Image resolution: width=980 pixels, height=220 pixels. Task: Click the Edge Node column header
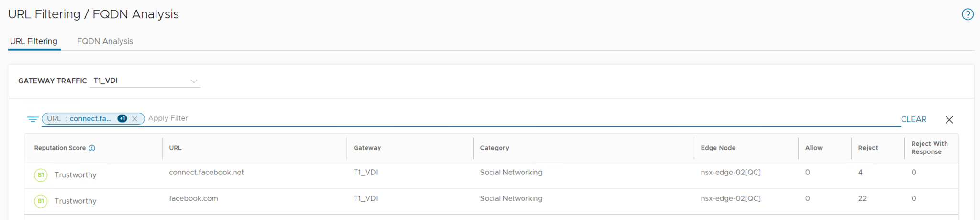pyautogui.click(x=718, y=148)
